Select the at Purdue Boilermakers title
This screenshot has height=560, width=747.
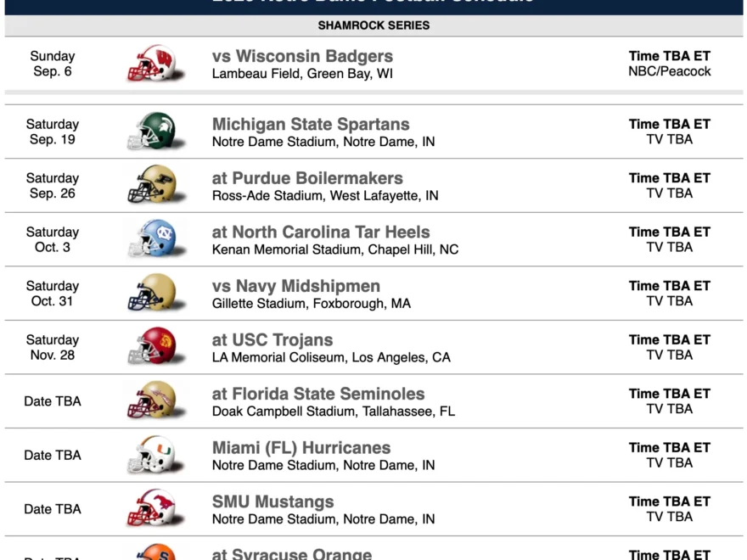tap(307, 179)
